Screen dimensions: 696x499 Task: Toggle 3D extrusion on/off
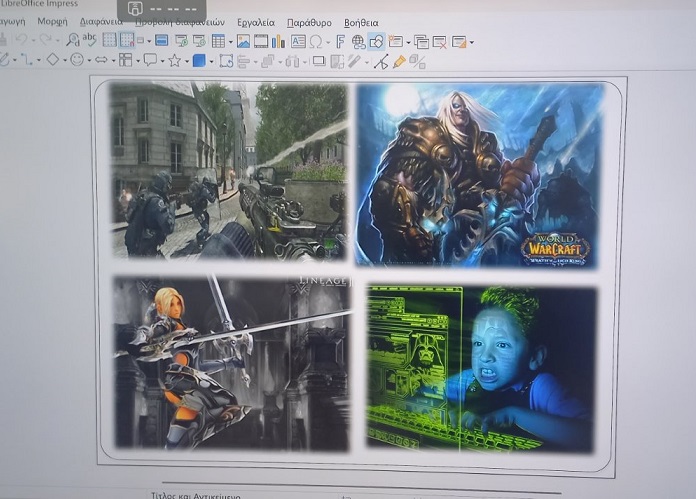tap(417, 62)
